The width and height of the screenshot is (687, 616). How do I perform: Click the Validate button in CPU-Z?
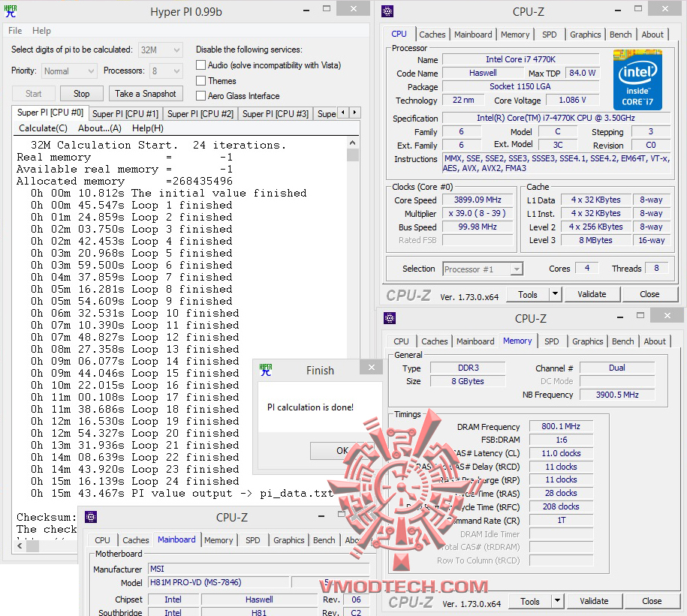click(592, 294)
